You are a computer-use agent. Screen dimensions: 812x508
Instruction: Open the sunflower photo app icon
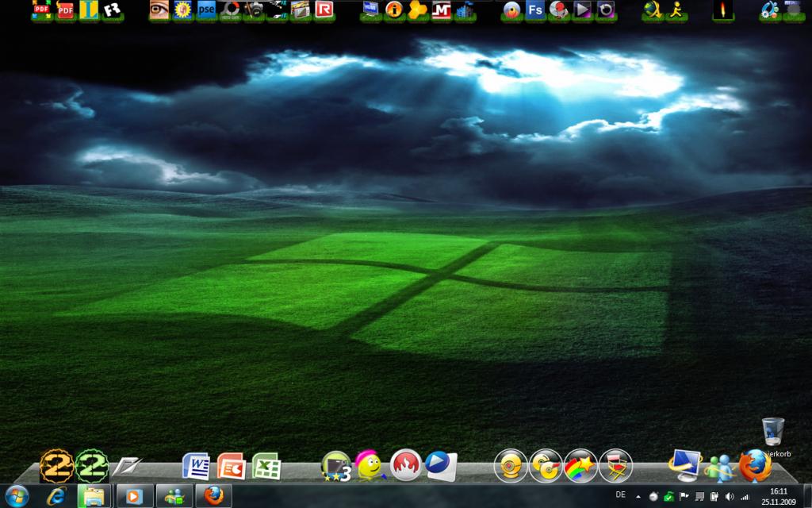click(182, 10)
